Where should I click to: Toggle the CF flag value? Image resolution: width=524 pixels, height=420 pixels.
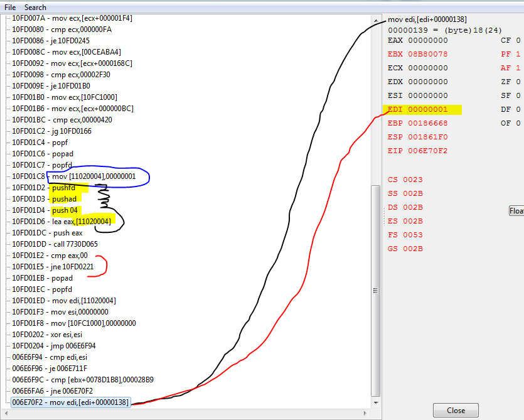518,40
